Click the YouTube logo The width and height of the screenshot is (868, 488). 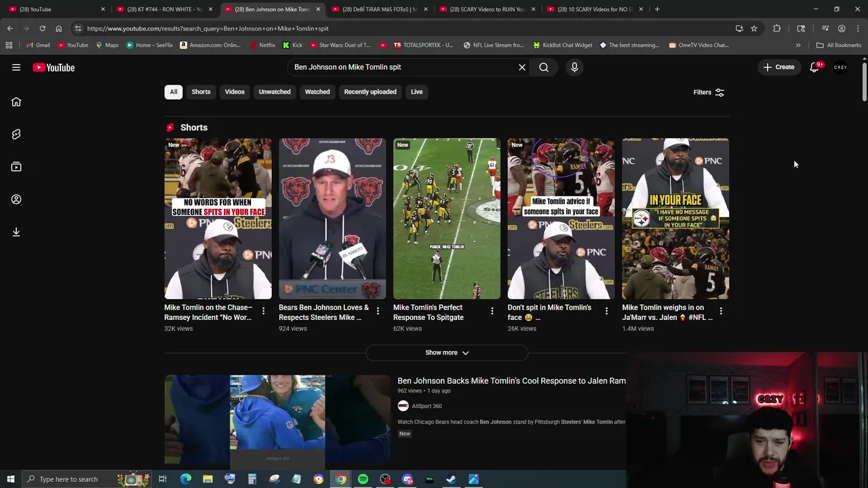[x=54, y=67]
